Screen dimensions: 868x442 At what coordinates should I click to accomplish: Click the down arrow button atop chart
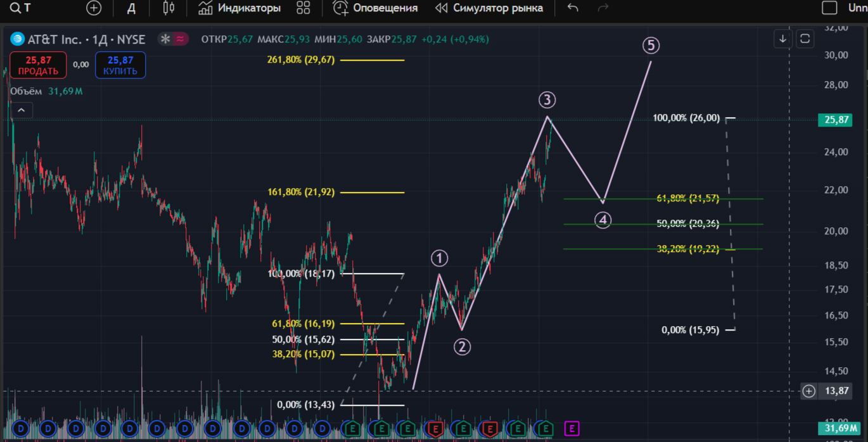pos(783,39)
